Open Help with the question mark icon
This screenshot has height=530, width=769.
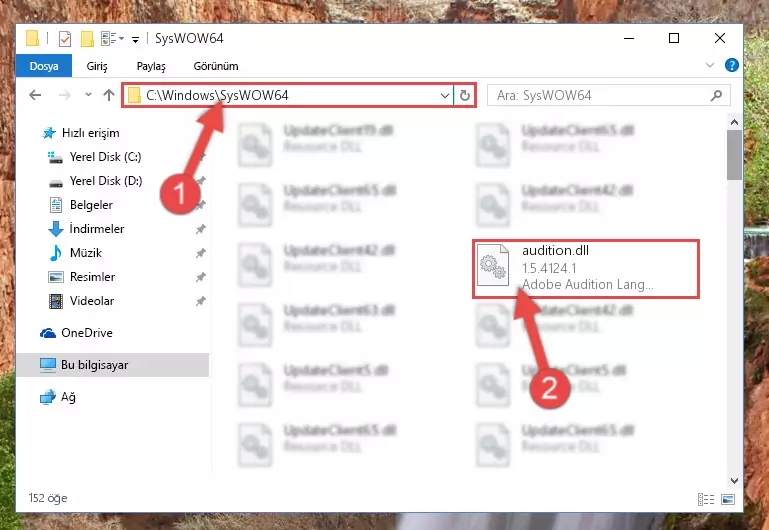731,65
